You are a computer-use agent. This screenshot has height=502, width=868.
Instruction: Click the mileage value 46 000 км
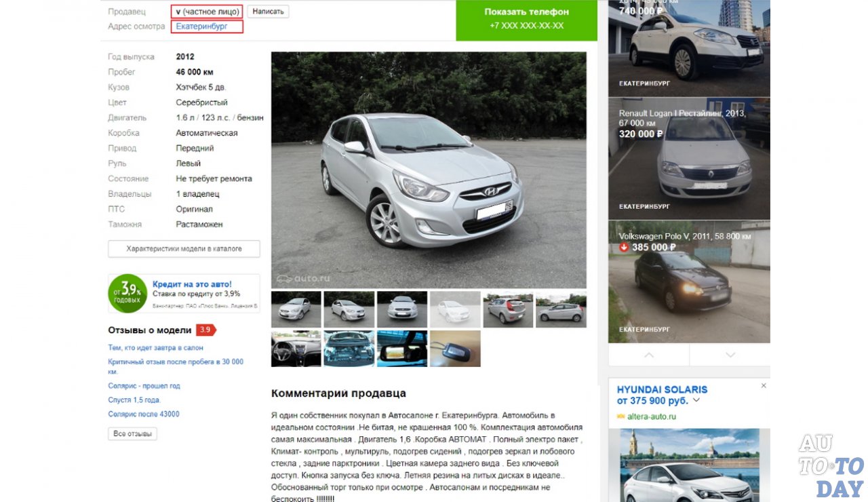[x=195, y=72]
